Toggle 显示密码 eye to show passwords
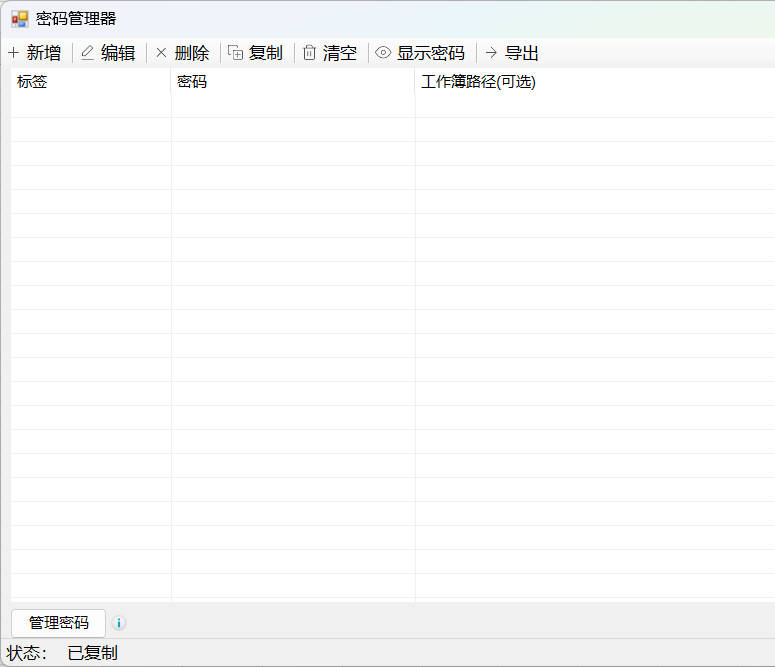 383,53
